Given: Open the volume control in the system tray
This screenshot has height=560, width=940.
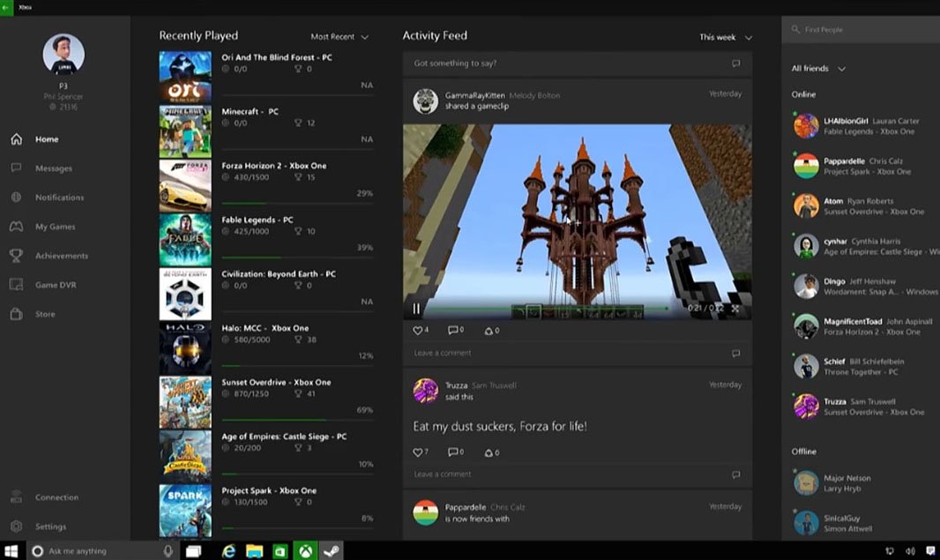Looking at the screenshot, I should tap(910, 551).
